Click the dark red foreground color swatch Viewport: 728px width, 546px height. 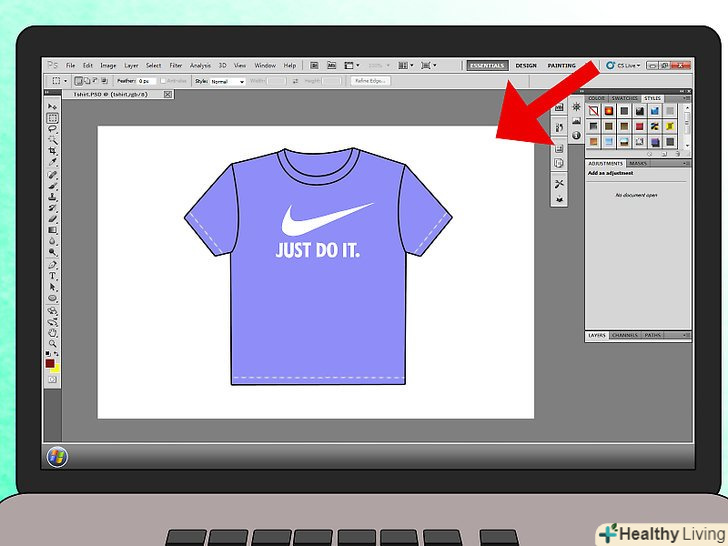pos(50,364)
